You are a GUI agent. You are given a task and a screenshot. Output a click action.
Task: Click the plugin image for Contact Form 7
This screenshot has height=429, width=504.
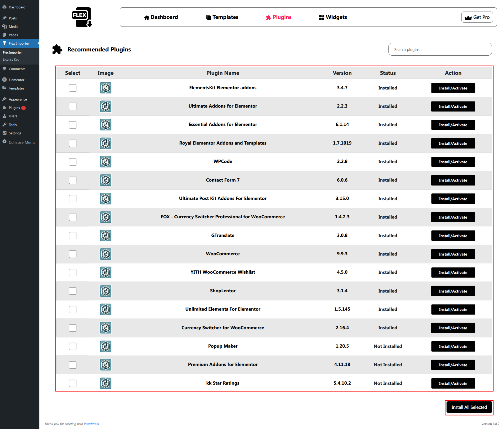click(x=106, y=180)
